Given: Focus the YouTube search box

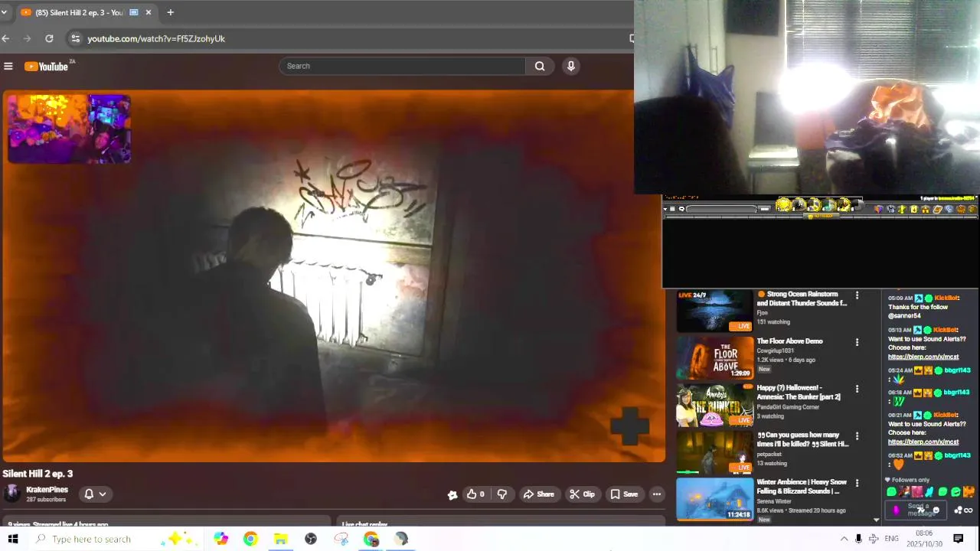Looking at the screenshot, I should (402, 66).
